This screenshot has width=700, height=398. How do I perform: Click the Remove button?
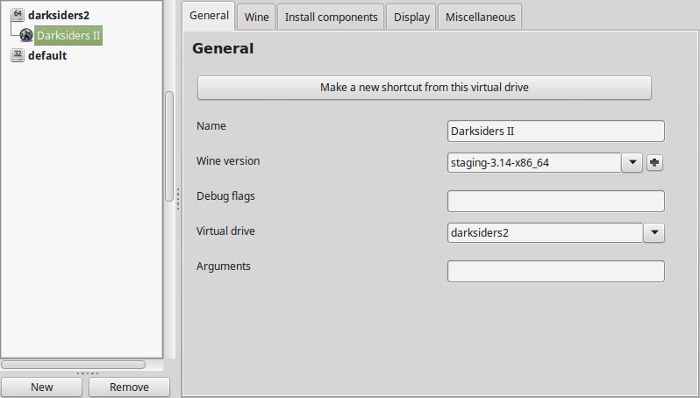[x=129, y=387]
